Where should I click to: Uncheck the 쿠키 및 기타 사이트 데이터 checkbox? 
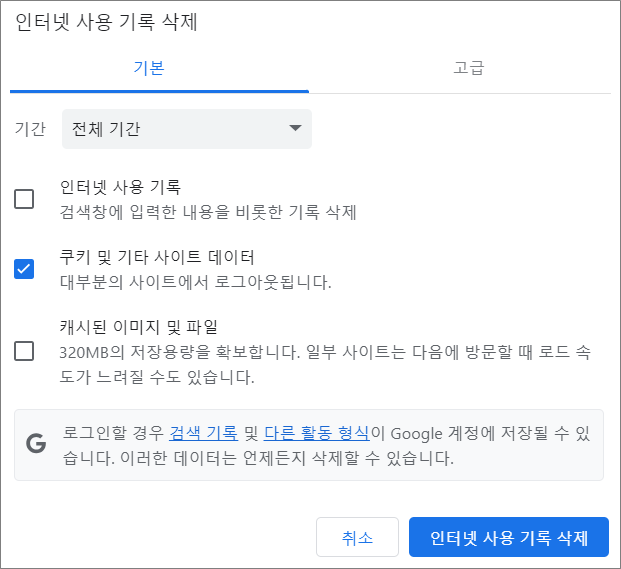24,269
